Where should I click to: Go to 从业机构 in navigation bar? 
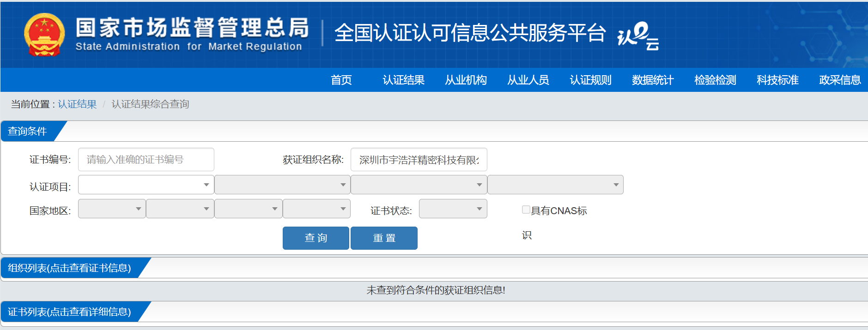tap(466, 80)
